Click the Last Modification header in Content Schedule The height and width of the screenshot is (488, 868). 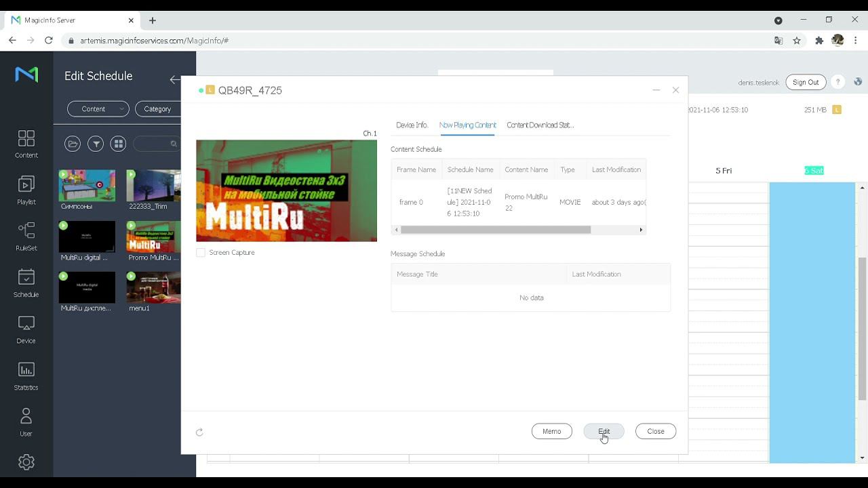coord(616,169)
